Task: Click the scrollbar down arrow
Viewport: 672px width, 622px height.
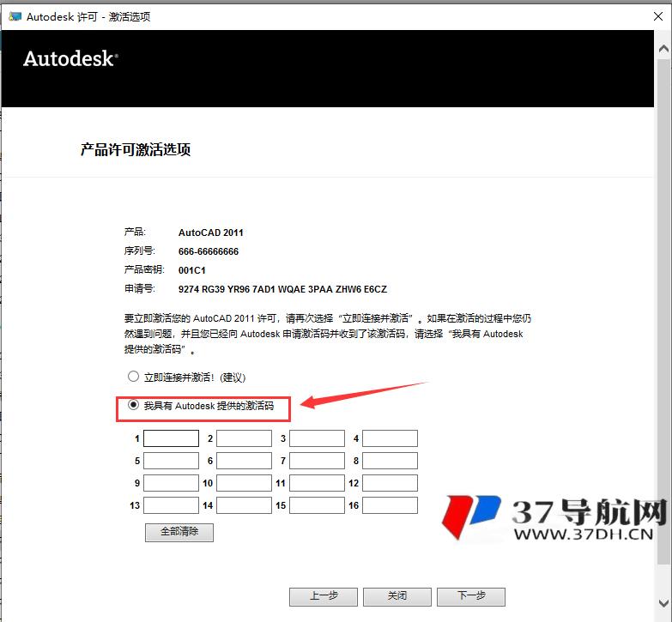Action: [x=663, y=602]
